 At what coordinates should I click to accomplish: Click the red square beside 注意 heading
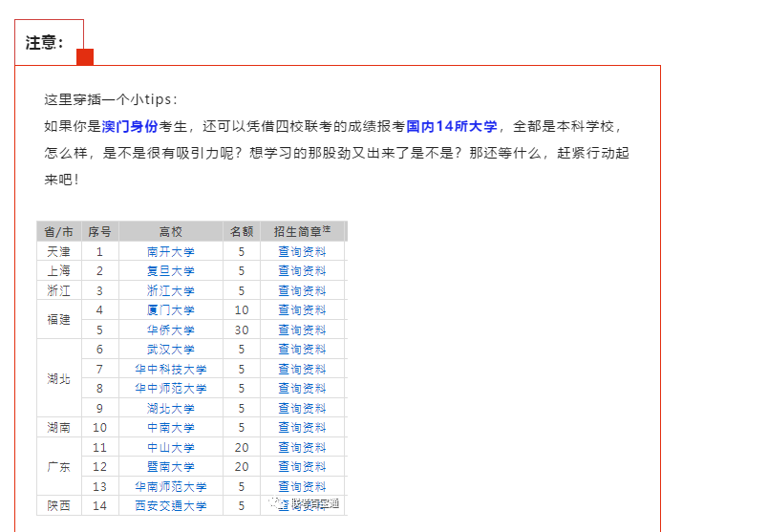(84, 56)
